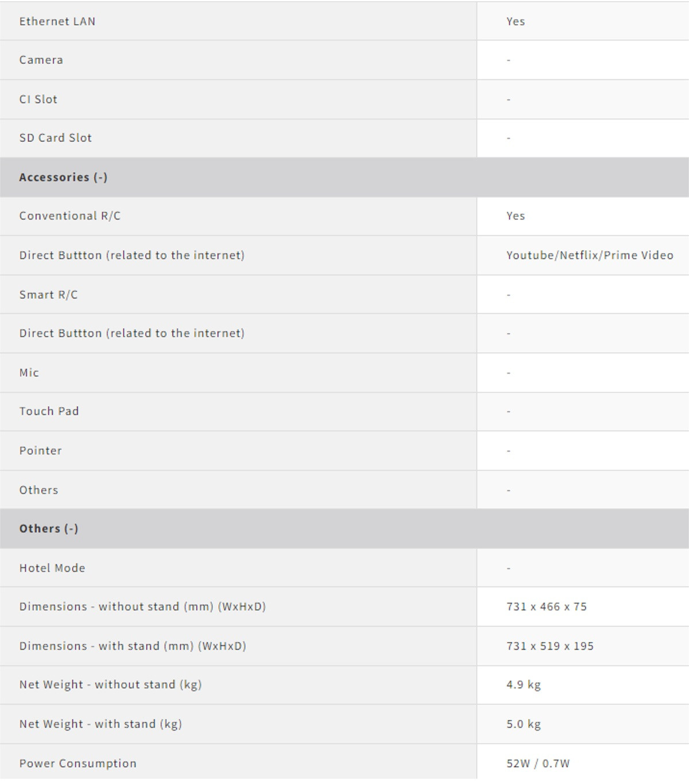689x784 pixels.
Task: Collapse the Others (-) section header
Action: click(x=49, y=528)
